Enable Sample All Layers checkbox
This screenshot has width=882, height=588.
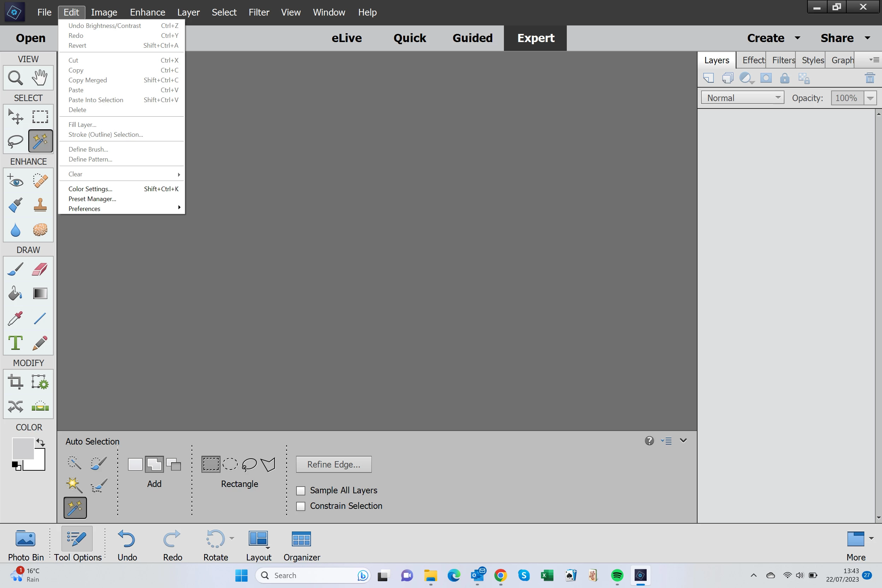pyautogui.click(x=301, y=490)
